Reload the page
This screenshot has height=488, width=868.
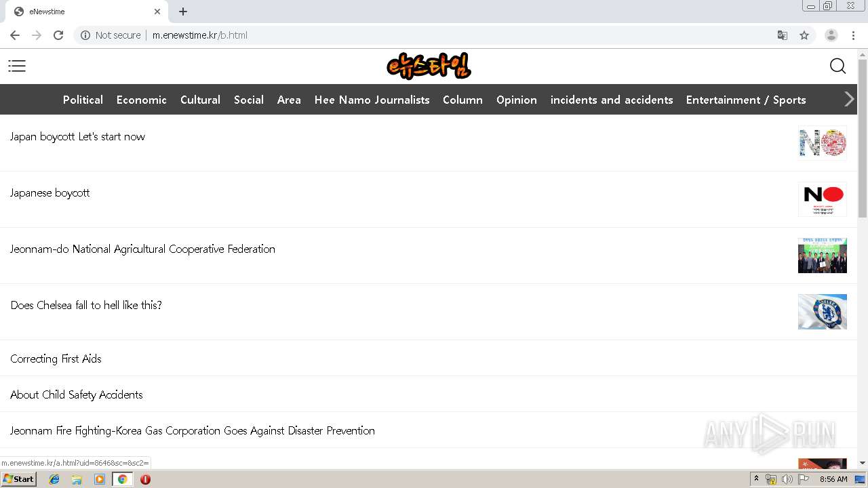pos(58,35)
